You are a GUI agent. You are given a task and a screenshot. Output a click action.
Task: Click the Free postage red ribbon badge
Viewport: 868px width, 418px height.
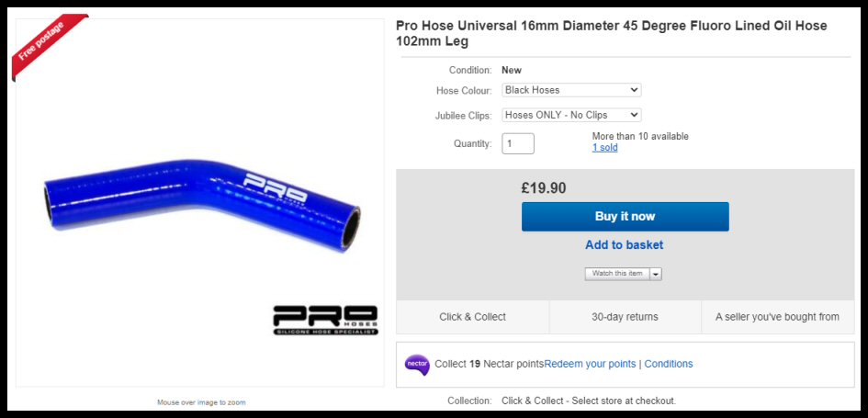[49, 45]
